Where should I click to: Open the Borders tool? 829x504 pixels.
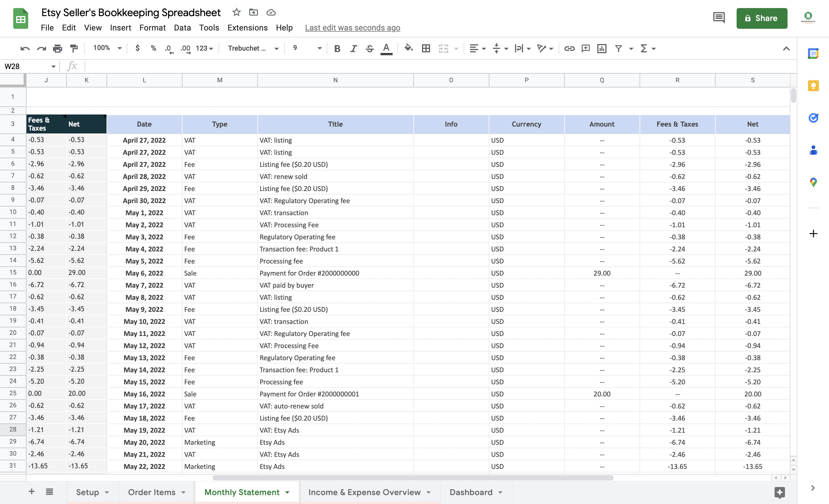pyautogui.click(x=426, y=48)
